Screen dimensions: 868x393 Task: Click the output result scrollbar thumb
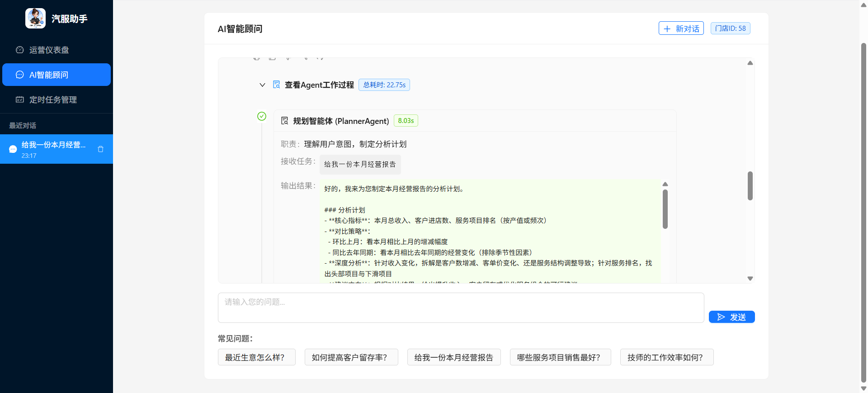(x=665, y=209)
